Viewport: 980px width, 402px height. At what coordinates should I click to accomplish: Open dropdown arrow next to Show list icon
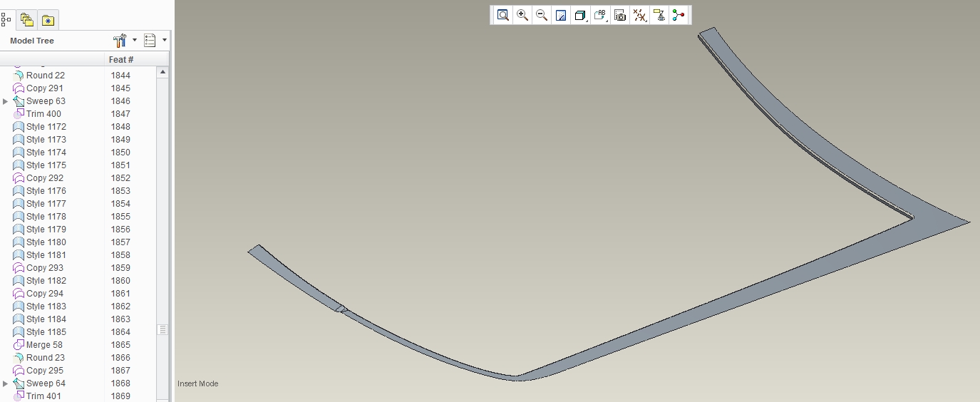[x=165, y=41]
